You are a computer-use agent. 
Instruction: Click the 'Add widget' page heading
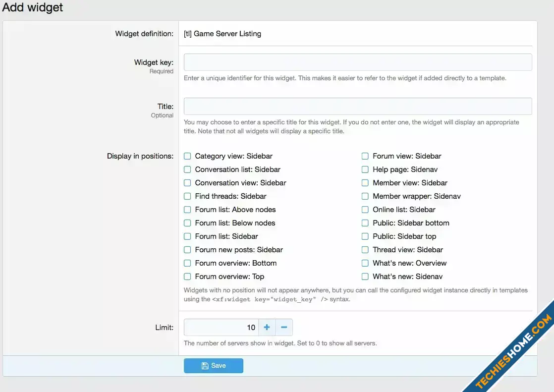click(33, 7)
